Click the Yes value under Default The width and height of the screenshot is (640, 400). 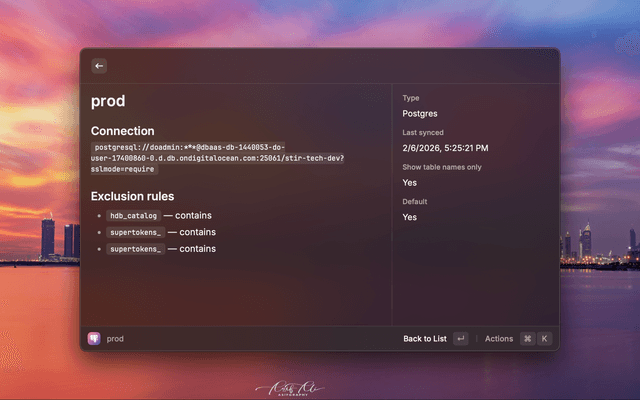pos(409,217)
